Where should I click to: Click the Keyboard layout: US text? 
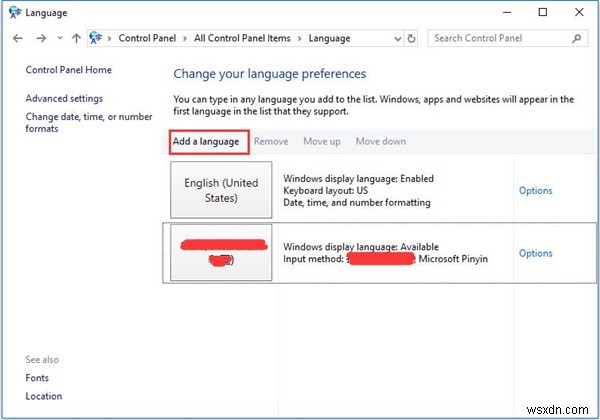(325, 190)
